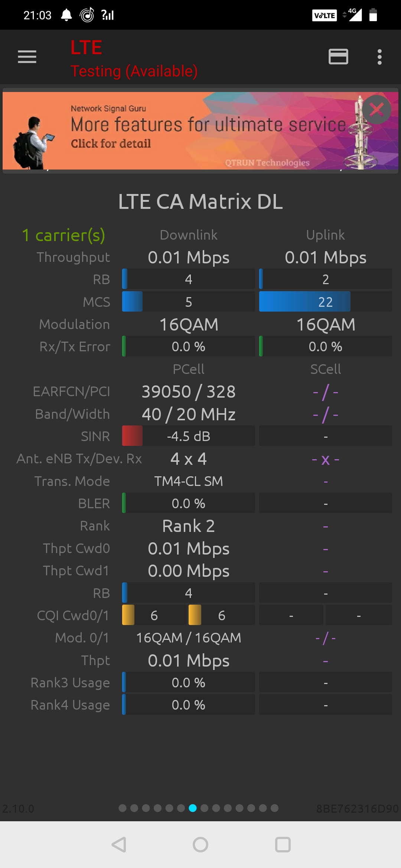Tap the LTE CA Matrix DL heading

pyautogui.click(x=200, y=201)
